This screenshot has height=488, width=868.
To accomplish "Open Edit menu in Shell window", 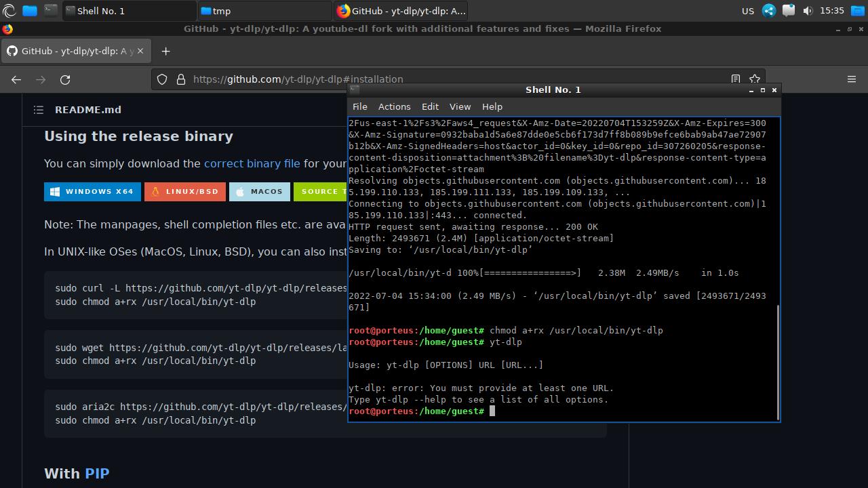I will pyautogui.click(x=430, y=106).
